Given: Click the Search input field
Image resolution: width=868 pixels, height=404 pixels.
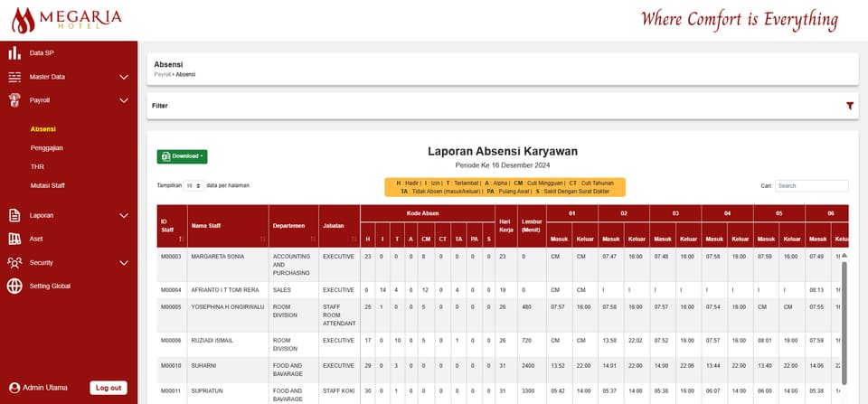Looking at the screenshot, I should 812,186.
